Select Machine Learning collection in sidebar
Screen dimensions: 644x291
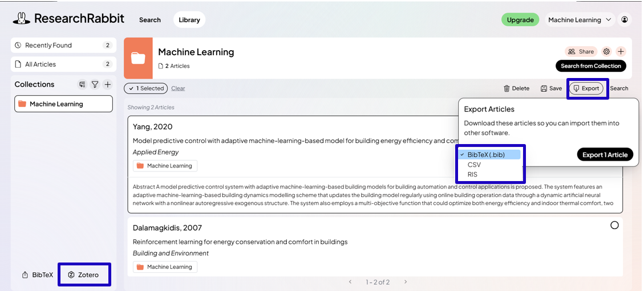pos(63,104)
